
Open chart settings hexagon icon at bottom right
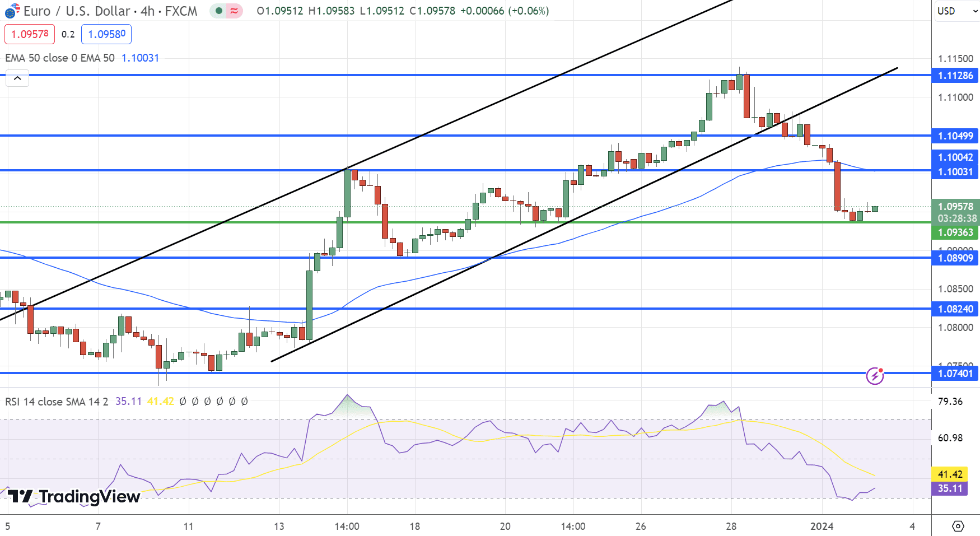coord(958,526)
